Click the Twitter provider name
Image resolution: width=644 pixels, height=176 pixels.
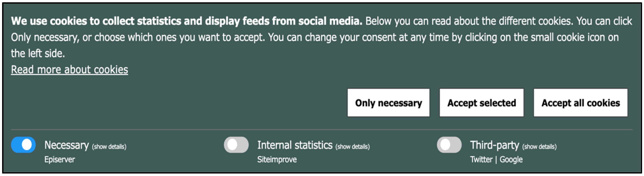[x=481, y=160]
